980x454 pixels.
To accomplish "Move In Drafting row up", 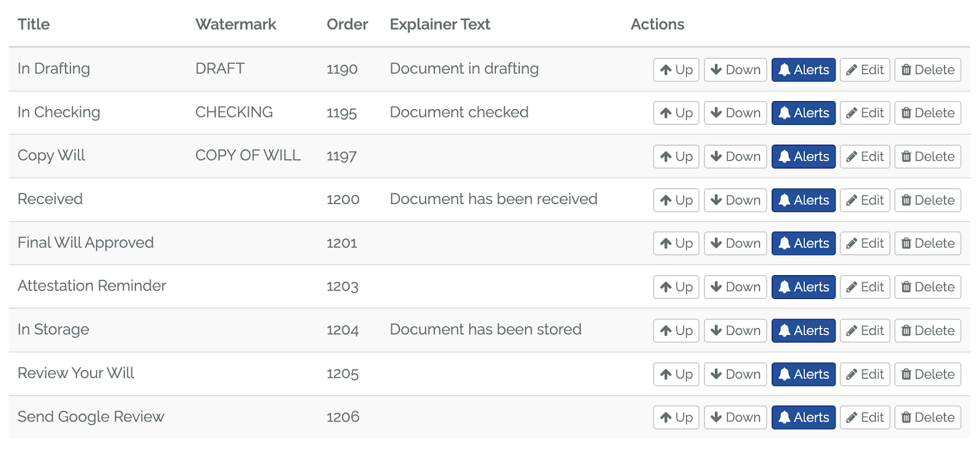I will (x=676, y=70).
